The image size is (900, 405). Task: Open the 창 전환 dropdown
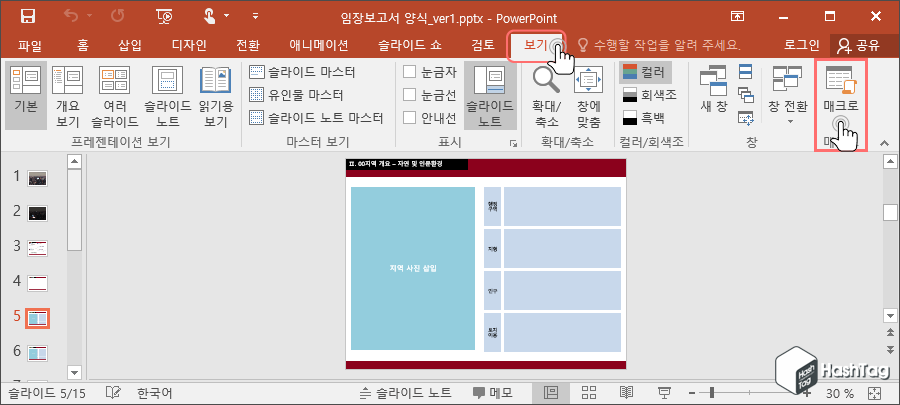click(790, 95)
